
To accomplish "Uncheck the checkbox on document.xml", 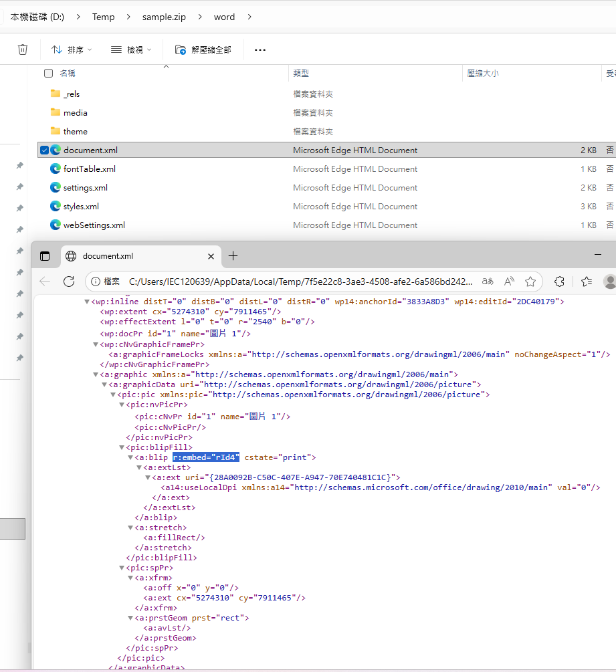I will coord(43,150).
